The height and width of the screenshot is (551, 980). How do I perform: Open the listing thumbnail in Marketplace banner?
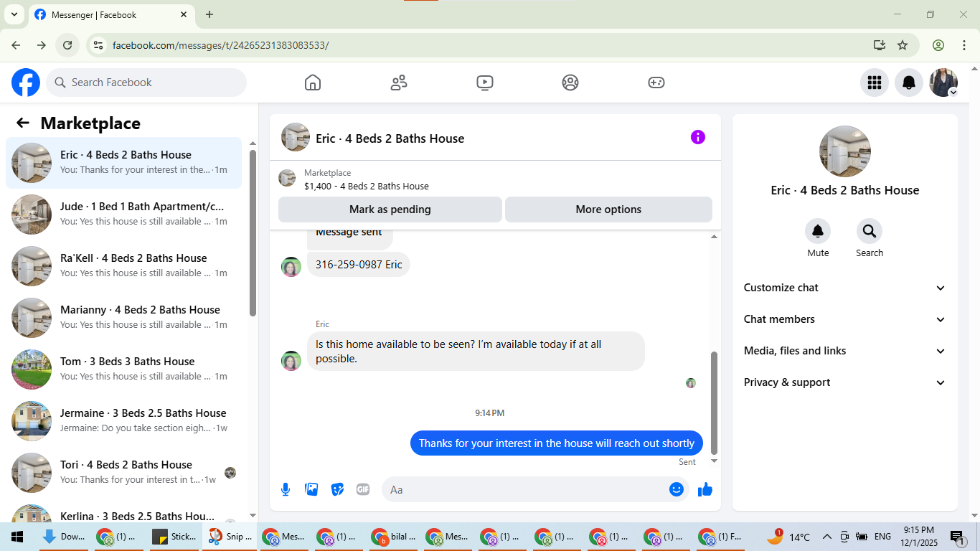[287, 179]
